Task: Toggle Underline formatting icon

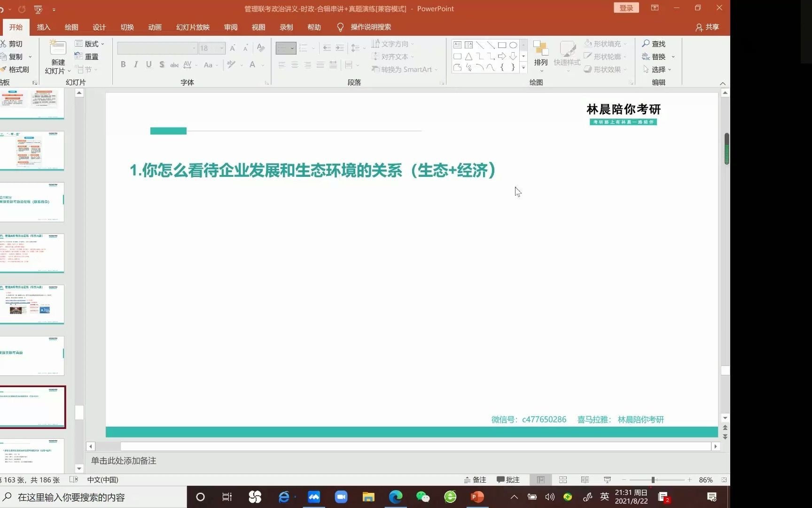Action: 148,64
